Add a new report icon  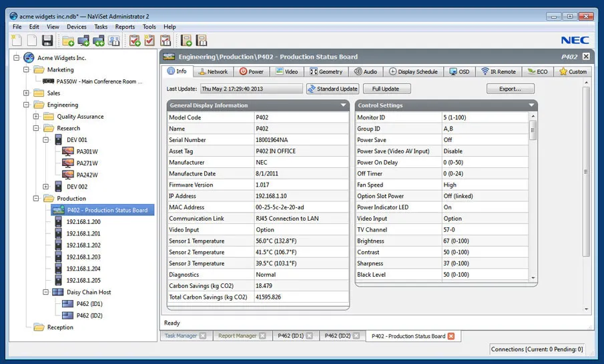[x=186, y=41]
